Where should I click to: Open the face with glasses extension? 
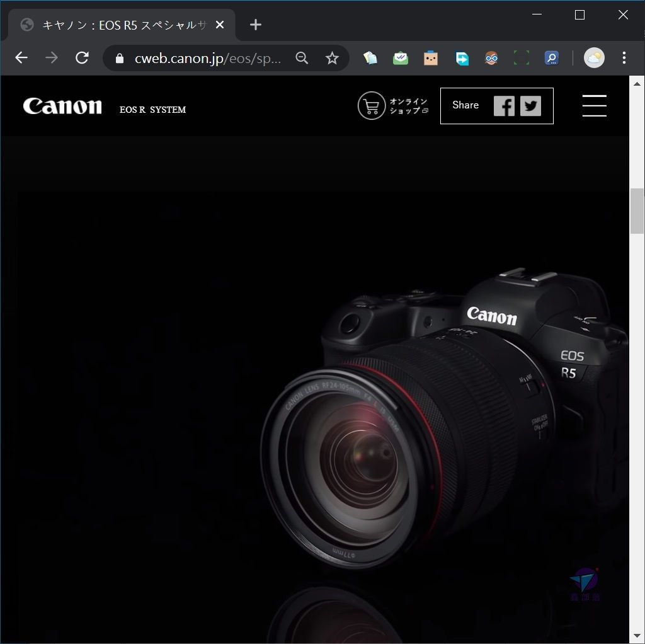pos(491,58)
